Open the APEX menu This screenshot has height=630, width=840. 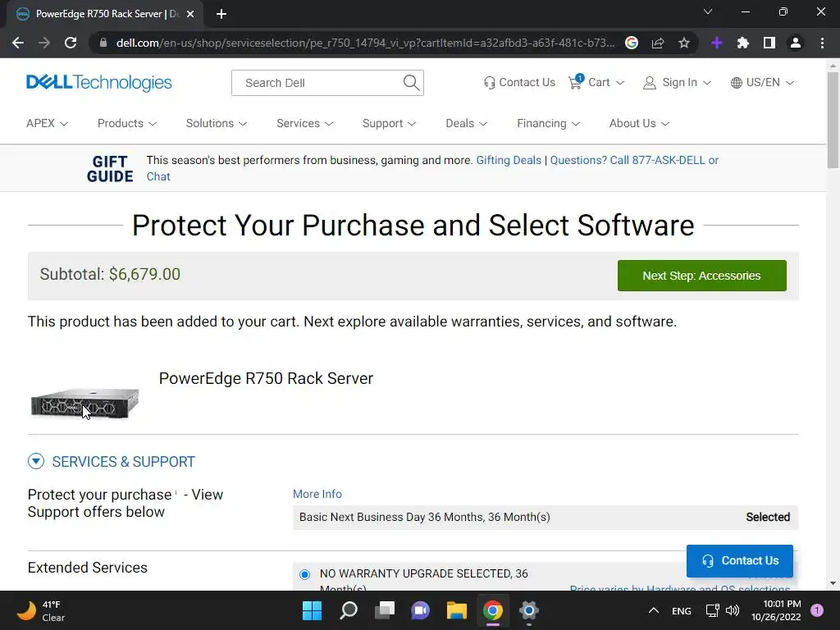click(47, 123)
